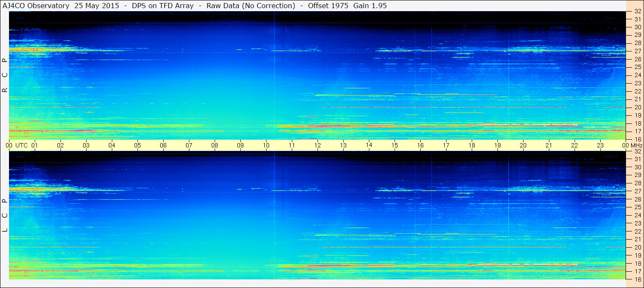The width and height of the screenshot is (644, 288).
Task: Click the 22 MHz label of the LCP panel
Action: click(x=638, y=231)
